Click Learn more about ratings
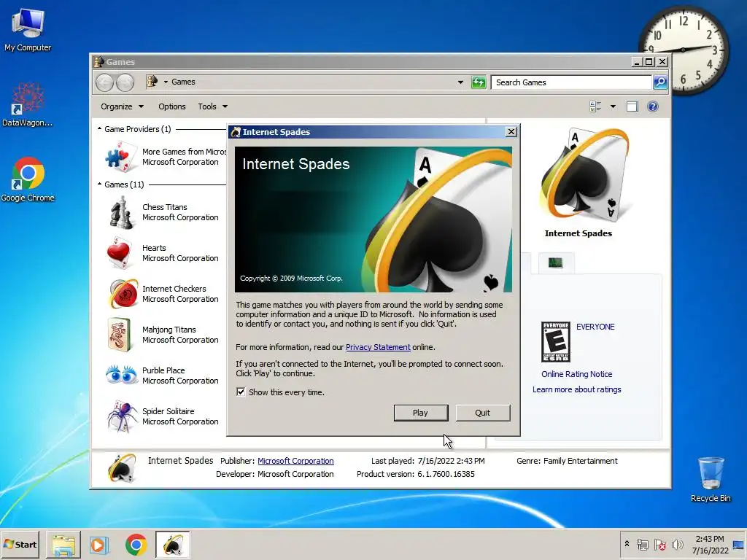This screenshot has width=747, height=560. 576,389
